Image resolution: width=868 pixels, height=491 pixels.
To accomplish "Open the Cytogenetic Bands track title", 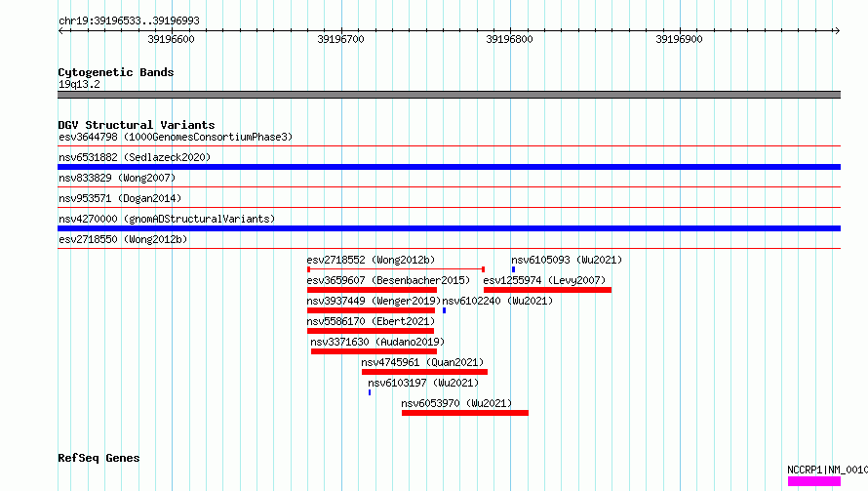I will (x=116, y=72).
